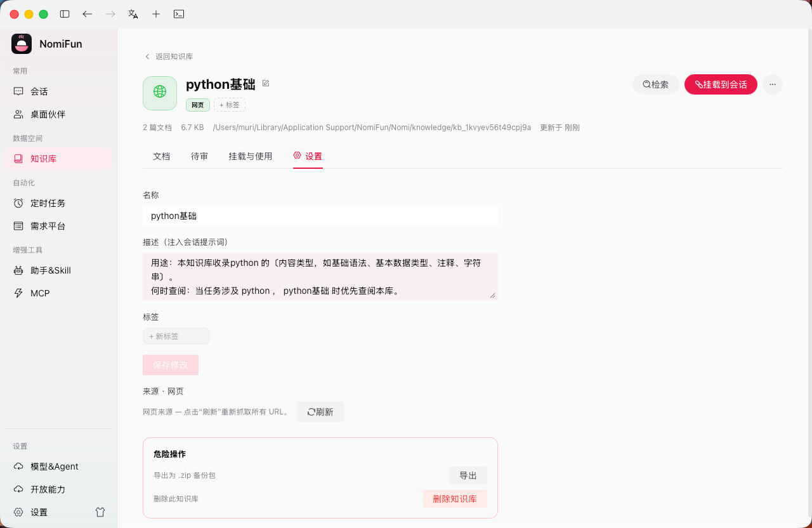Open 定时任务 in the sidebar

(58, 203)
